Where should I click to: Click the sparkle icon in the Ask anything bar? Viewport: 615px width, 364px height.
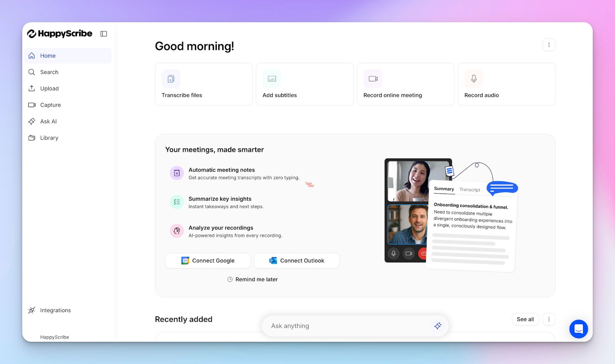click(438, 326)
